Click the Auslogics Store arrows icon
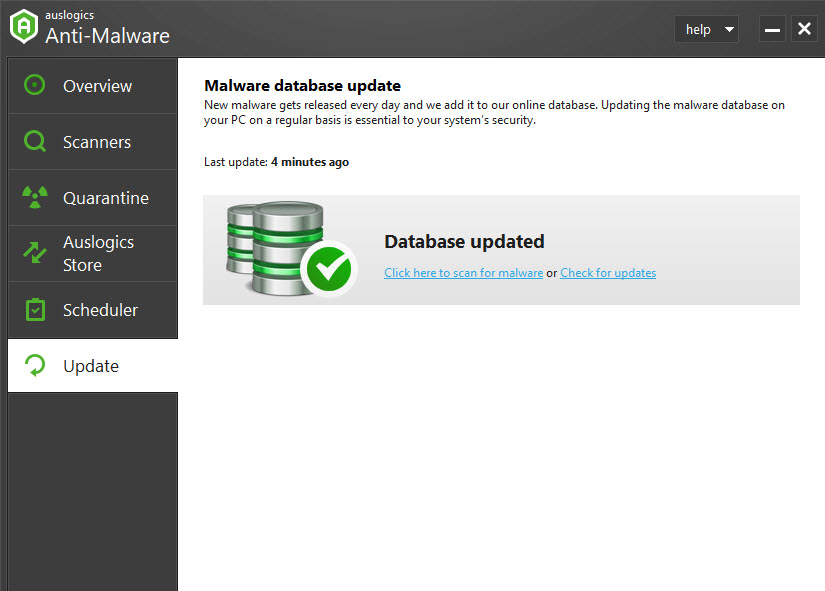The height and width of the screenshot is (591, 825). coord(35,253)
